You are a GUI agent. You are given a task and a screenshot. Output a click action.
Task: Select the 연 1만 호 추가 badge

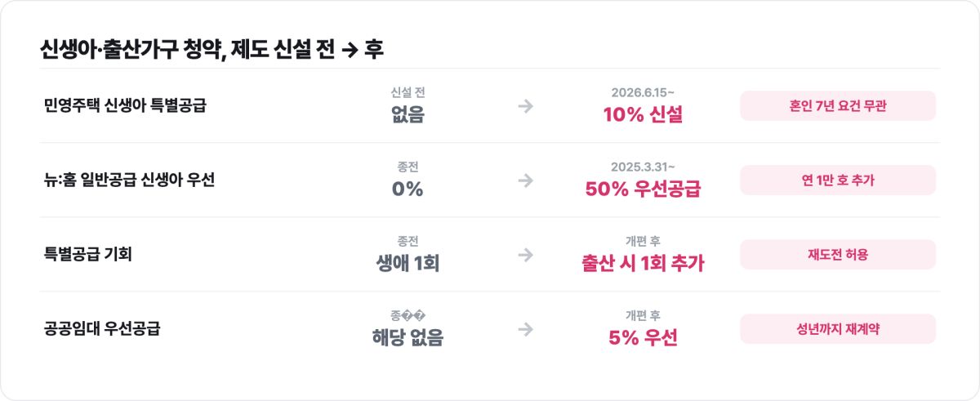click(838, 180)
